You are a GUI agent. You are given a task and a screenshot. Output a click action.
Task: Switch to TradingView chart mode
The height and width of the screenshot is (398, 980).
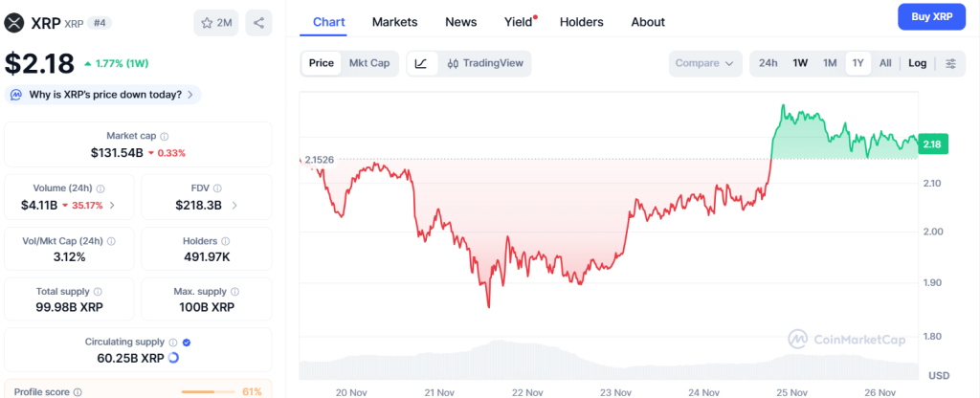(x=485, y=63)
